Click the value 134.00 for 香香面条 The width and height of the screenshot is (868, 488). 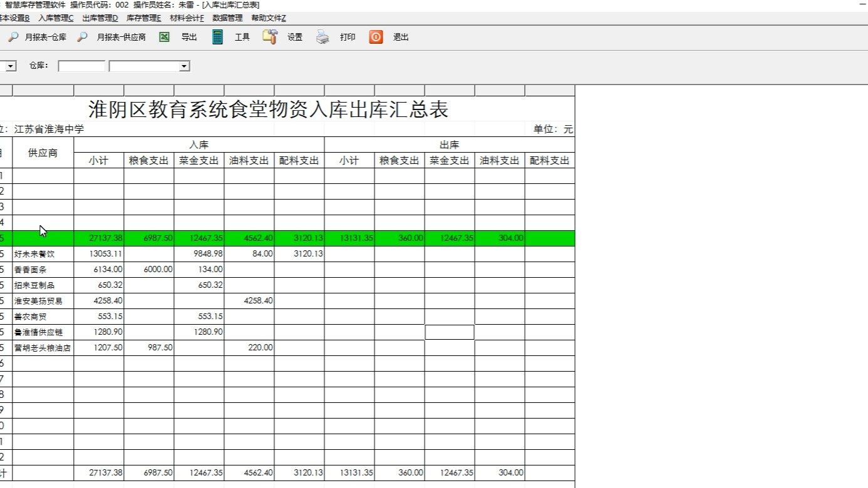click(210, 270)
